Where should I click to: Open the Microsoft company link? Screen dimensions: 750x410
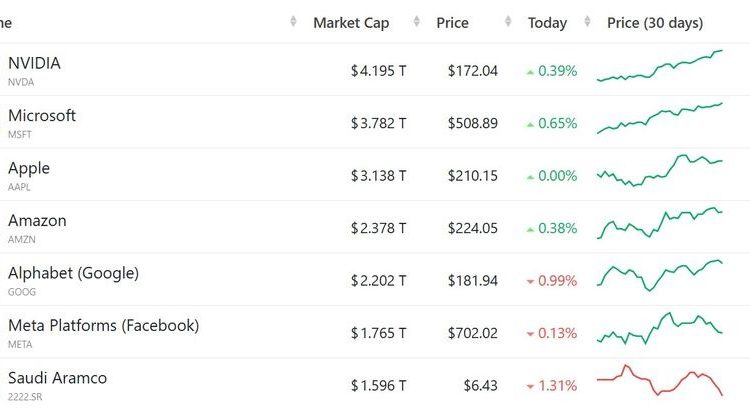point(42,115)
